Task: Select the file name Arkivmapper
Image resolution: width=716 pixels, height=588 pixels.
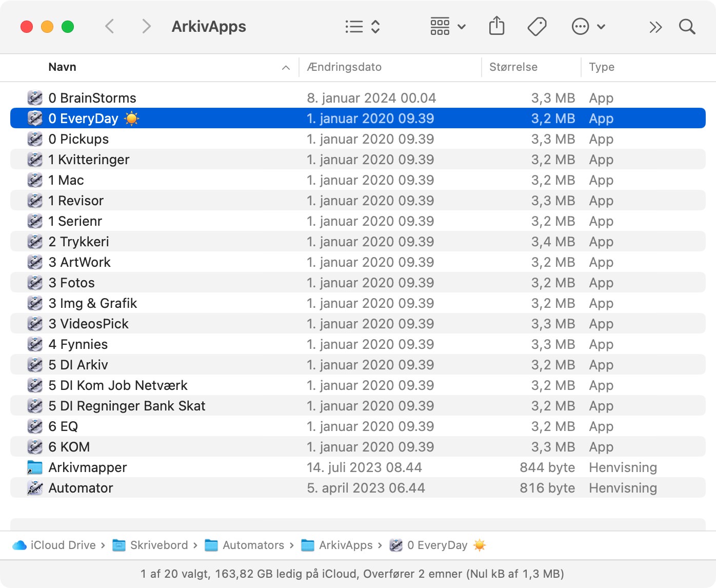Action: pyautogui.click(x=88, y=467)
